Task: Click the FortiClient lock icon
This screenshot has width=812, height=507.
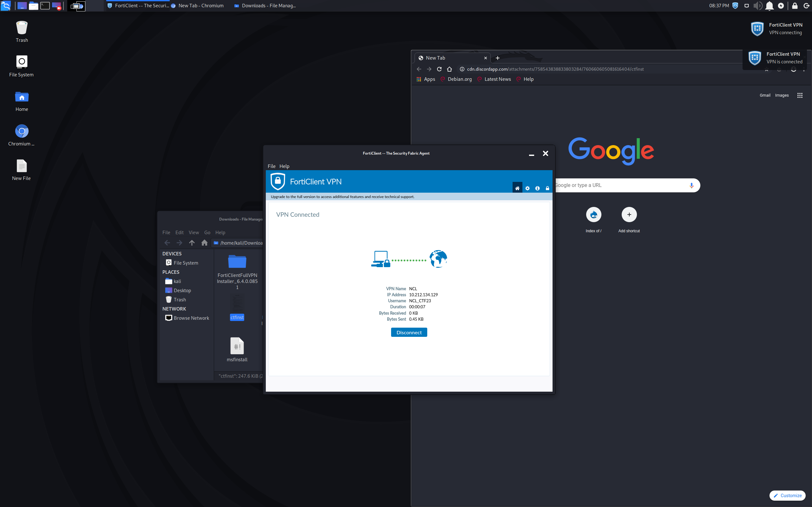Action: point(547,188)
